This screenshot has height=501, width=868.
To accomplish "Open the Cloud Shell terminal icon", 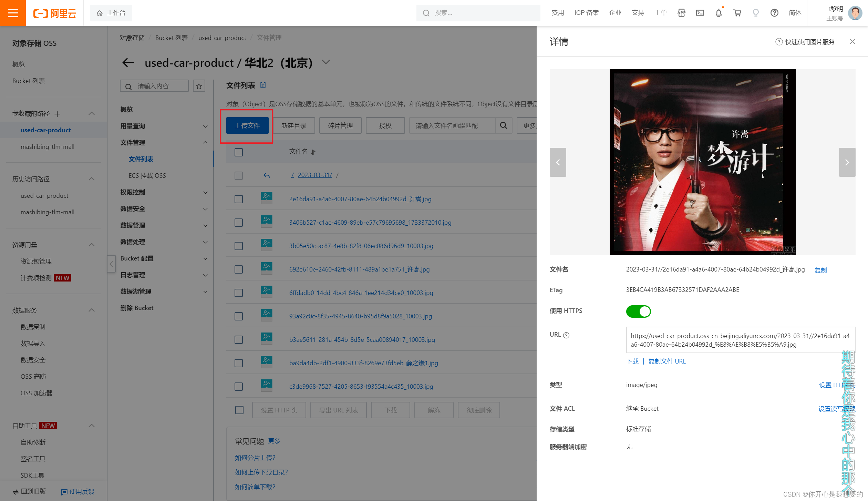I will coord(700,13).
